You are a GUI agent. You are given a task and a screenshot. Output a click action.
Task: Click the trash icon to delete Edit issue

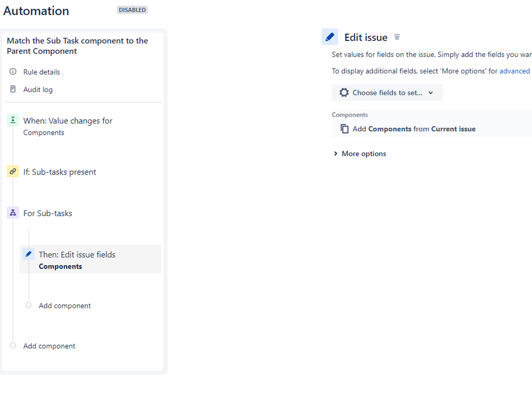tap(397, 37)
